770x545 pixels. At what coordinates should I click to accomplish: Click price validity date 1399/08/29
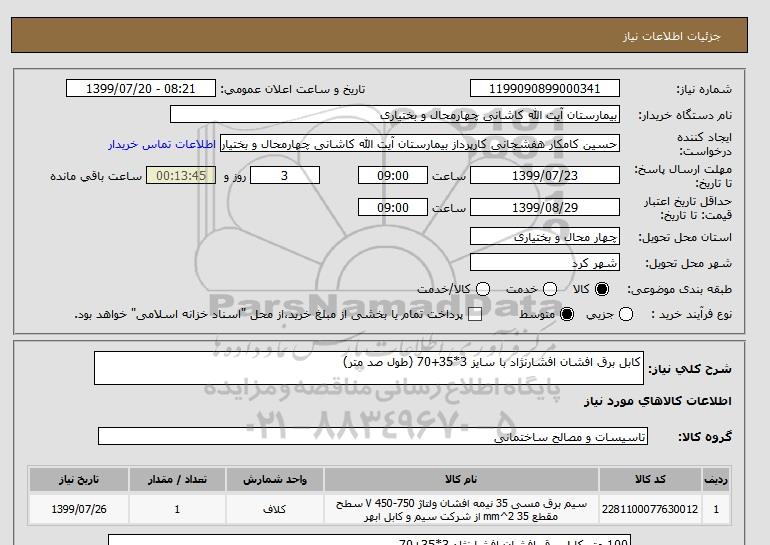[545, 207]
